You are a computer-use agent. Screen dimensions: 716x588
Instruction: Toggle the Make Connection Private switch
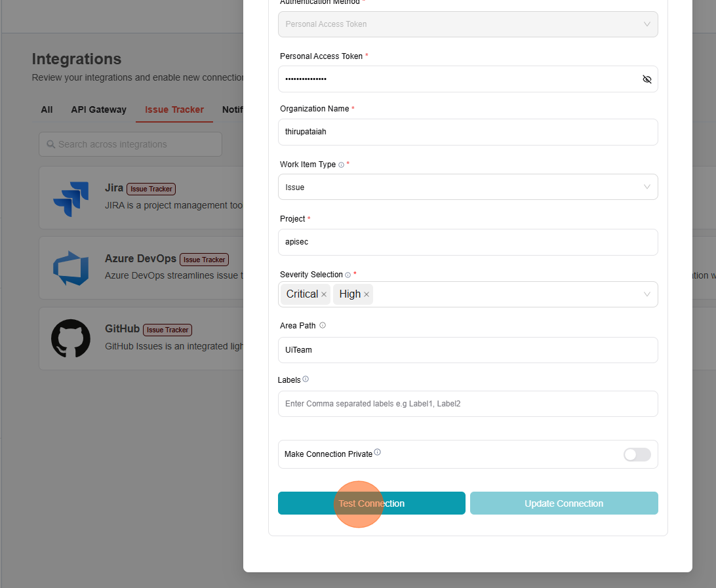637,454
